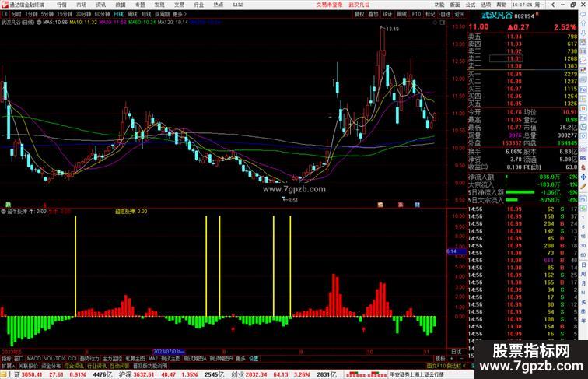
Task: Click the round icon before MA5
Action: (39, 23)
